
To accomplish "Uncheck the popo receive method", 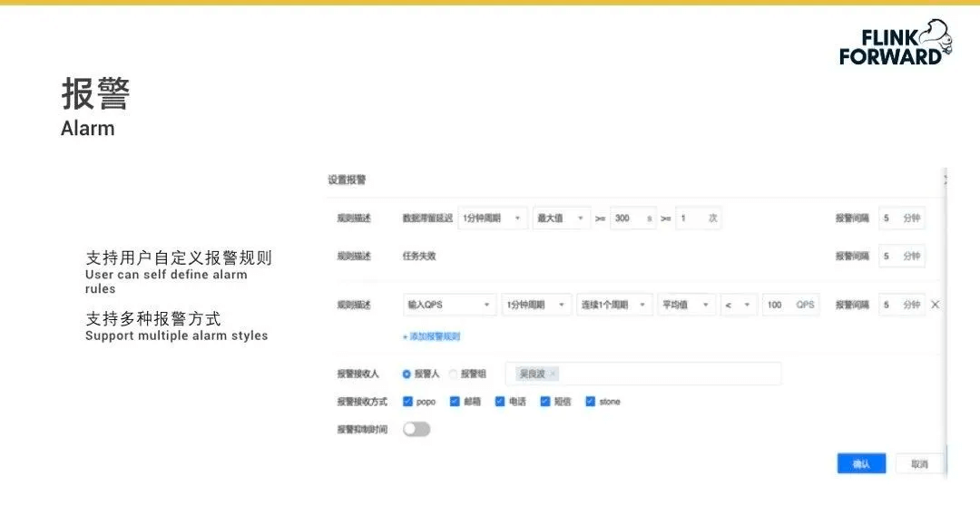I will click(407, 401).
